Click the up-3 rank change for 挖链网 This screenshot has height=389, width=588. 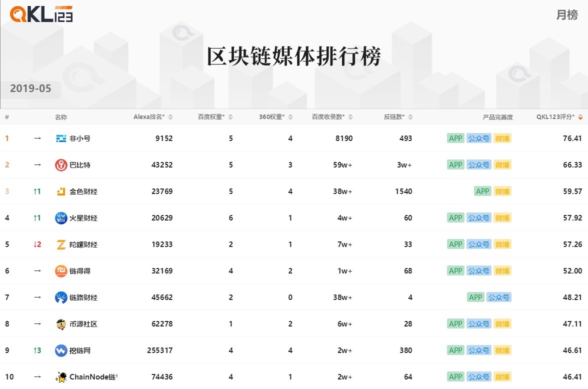click(x=37, y=350)
